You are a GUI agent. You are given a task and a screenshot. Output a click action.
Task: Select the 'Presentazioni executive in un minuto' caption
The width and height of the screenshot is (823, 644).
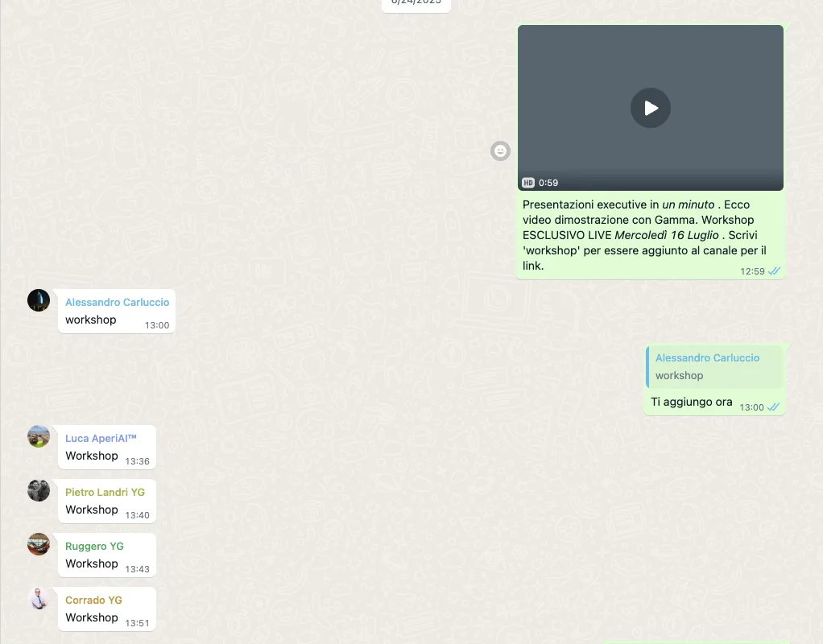(x=644, y=235)
